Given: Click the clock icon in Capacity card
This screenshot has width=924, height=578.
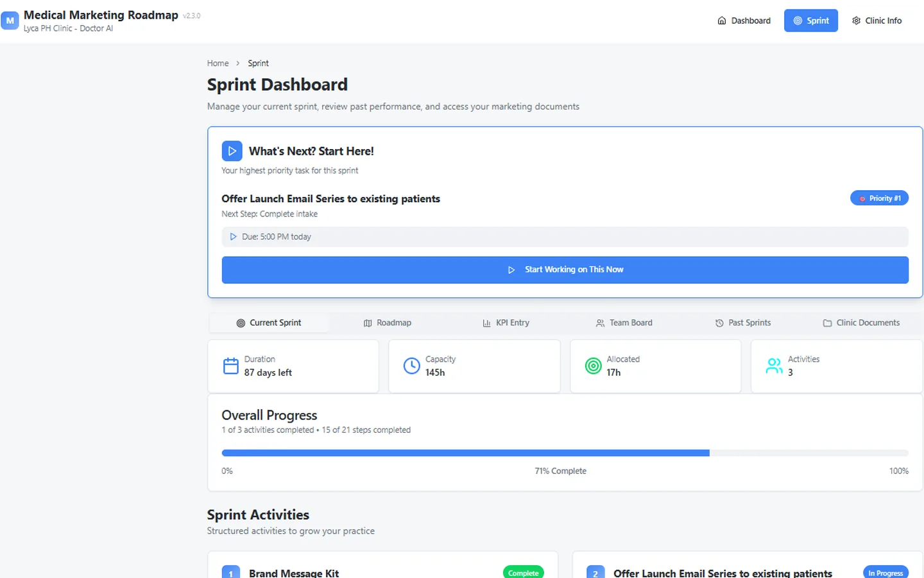Looking at the screenshot, I should (412, 366).
